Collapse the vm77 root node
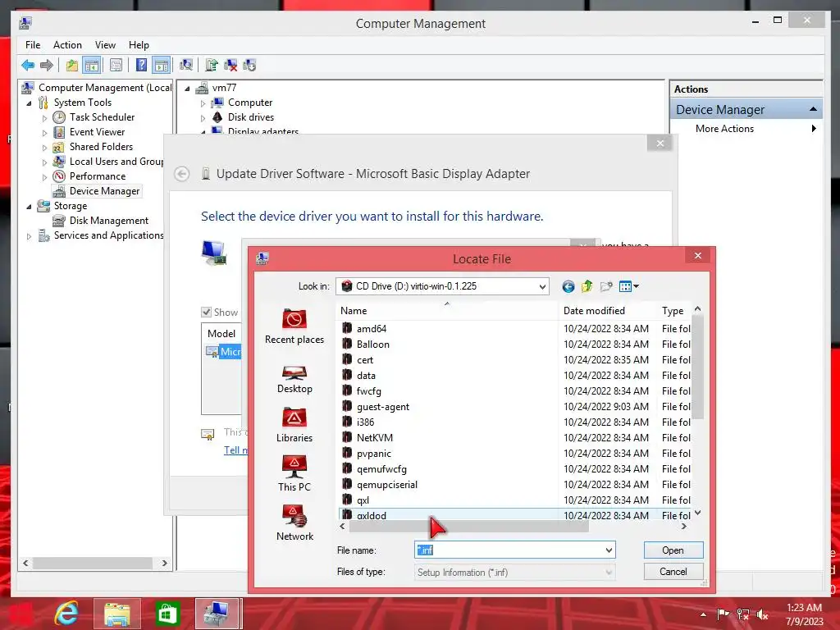 click(188, 89)
